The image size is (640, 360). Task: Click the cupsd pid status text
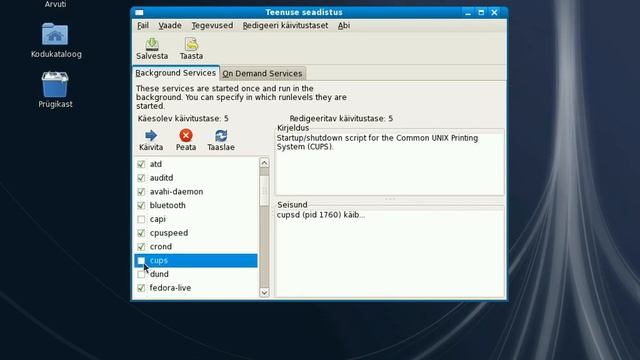tap(321, 215)
